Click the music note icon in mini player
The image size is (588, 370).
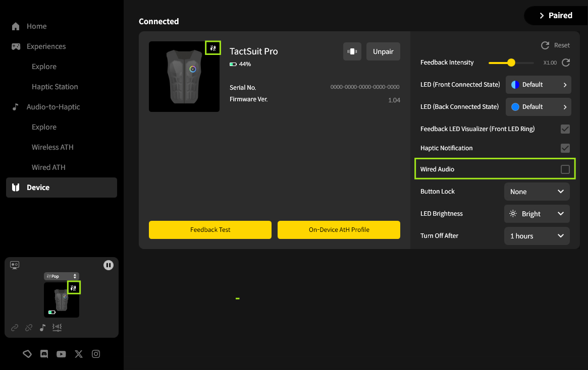tap(43, 328)
